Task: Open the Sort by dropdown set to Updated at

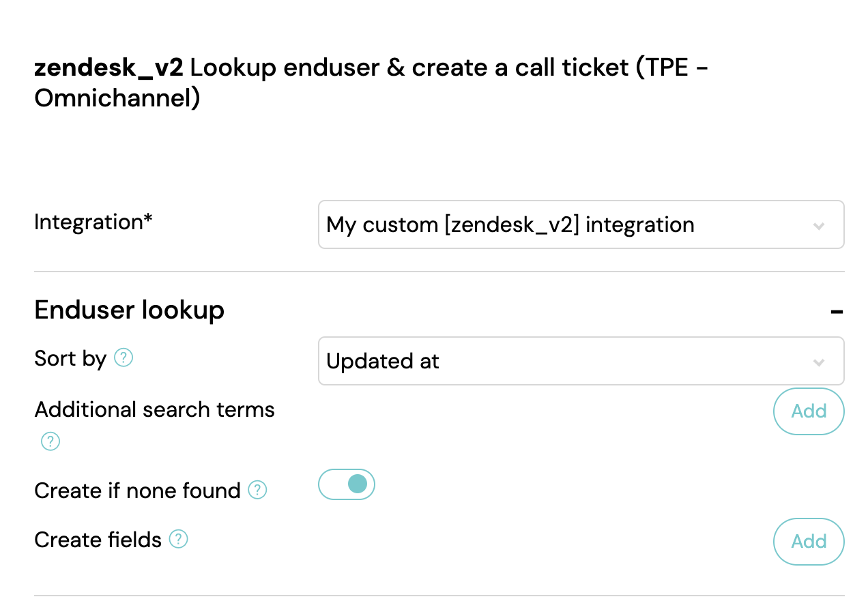Action: pos(581,361)
